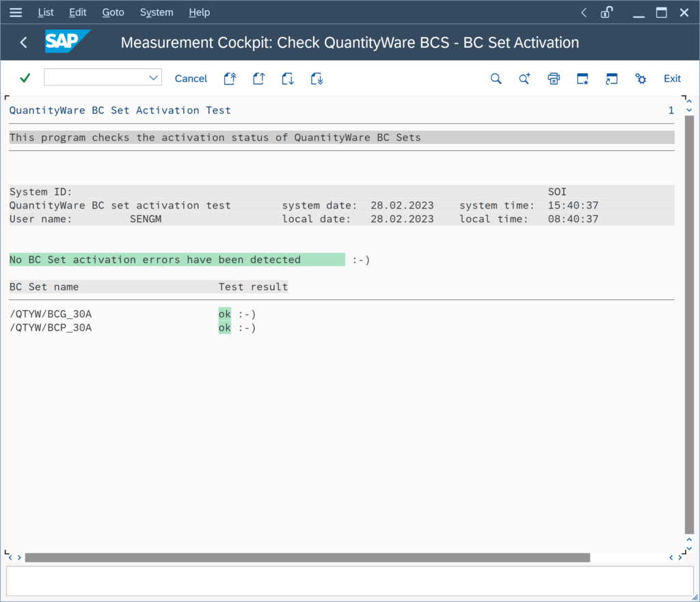Click the ok result for BCP_30A
This screenshot has width=700, height=602.
coord(224,327)
